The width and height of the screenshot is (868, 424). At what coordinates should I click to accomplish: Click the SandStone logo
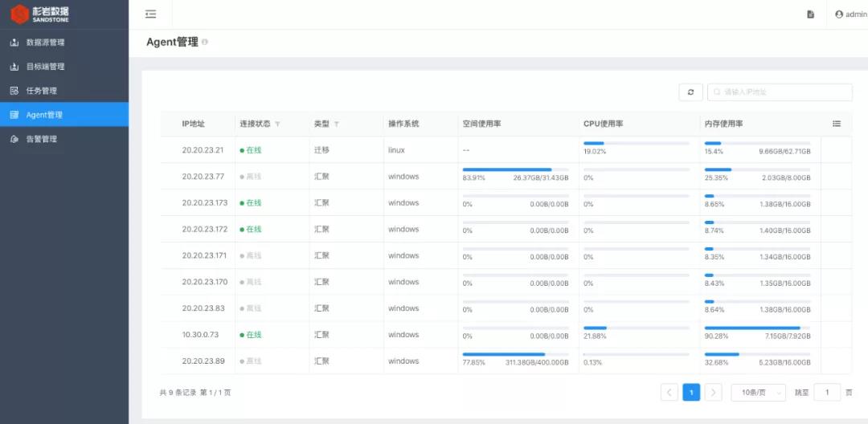pyautogui.click(x=39, y=14)
